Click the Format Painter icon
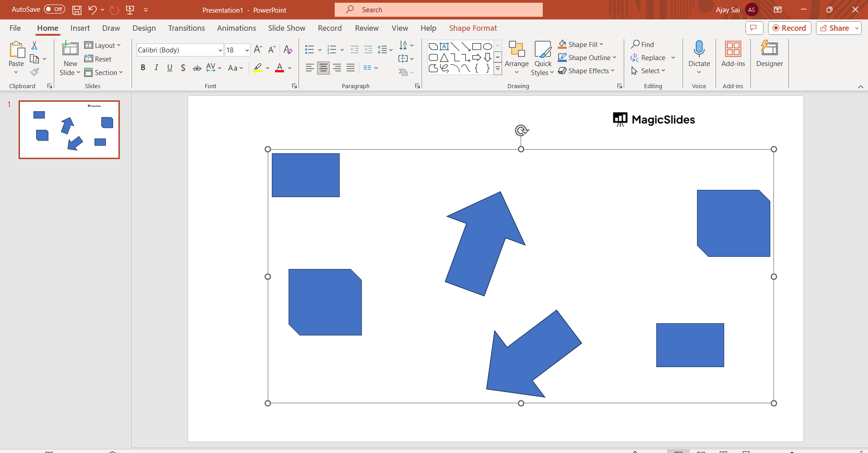The width and height of the screenshot is (868, 453). 34,72
